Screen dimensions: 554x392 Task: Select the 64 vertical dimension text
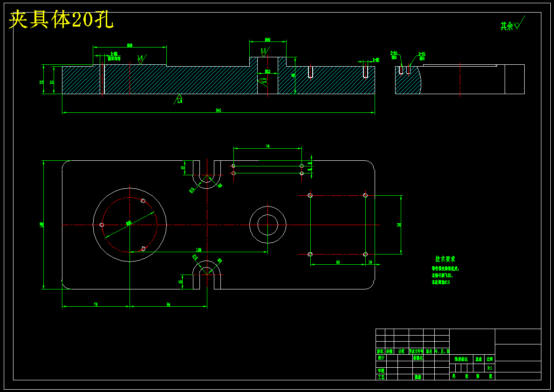click(399, 225)
